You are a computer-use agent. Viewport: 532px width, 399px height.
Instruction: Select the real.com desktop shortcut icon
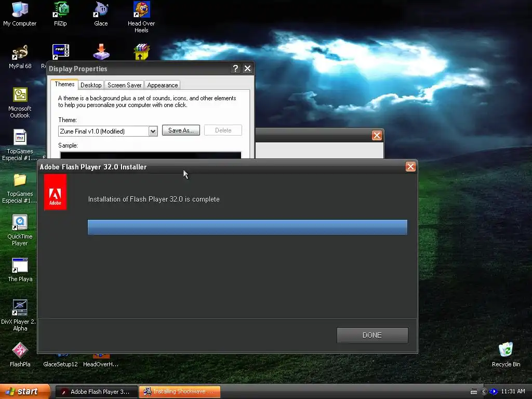(60, 52)
